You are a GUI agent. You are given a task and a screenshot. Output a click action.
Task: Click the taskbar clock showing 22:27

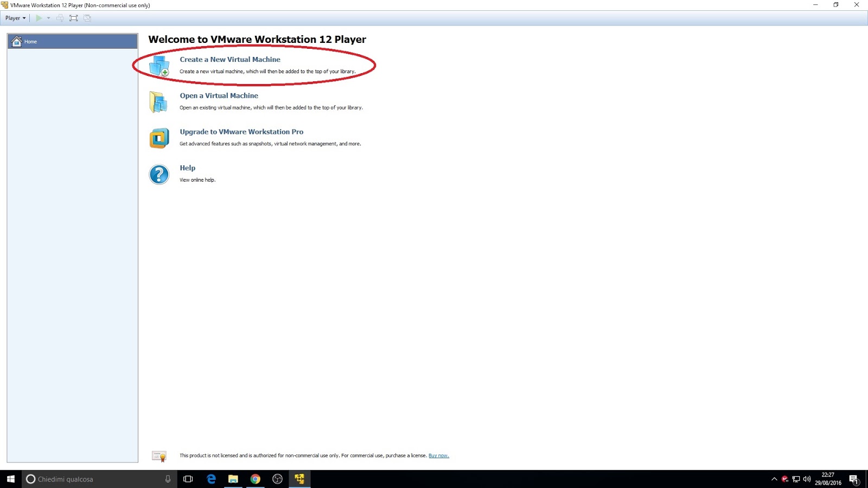tap(828, 479)
